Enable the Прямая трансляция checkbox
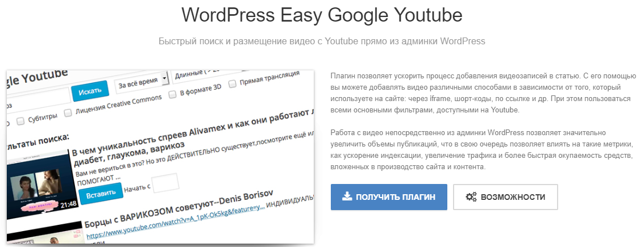The image size is (644, 247). coord(232,83)
